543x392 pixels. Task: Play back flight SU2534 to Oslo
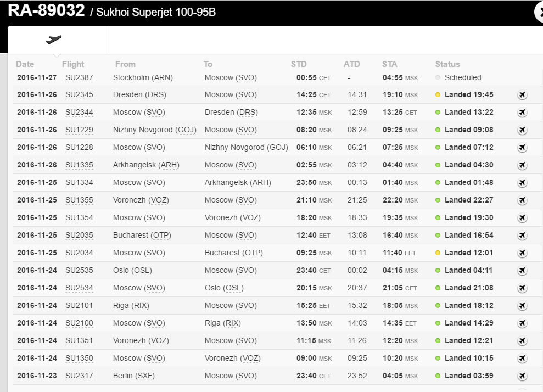(x=522, y=288)
